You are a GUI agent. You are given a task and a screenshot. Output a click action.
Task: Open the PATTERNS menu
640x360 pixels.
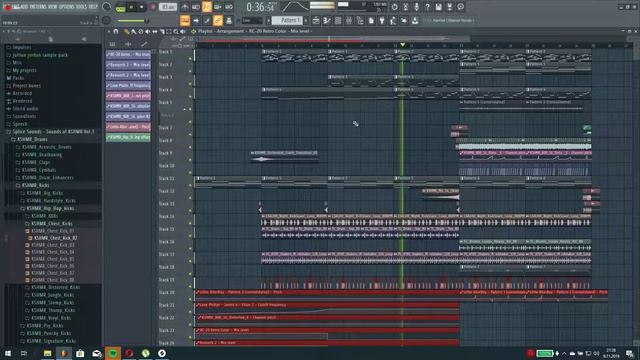(x=39, y=7)
